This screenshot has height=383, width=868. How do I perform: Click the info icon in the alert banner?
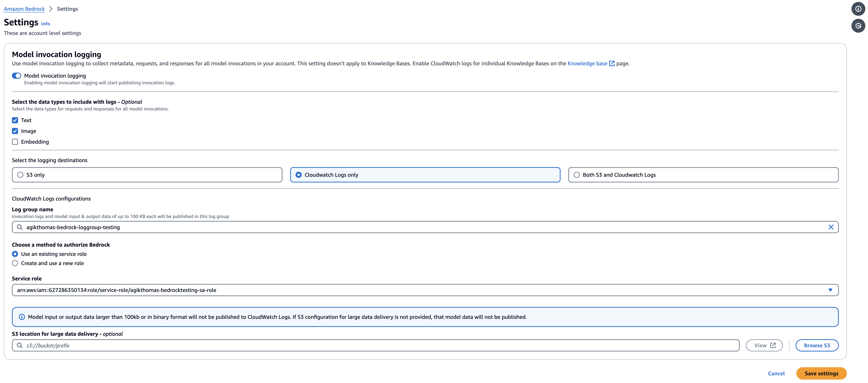point(22,317)
